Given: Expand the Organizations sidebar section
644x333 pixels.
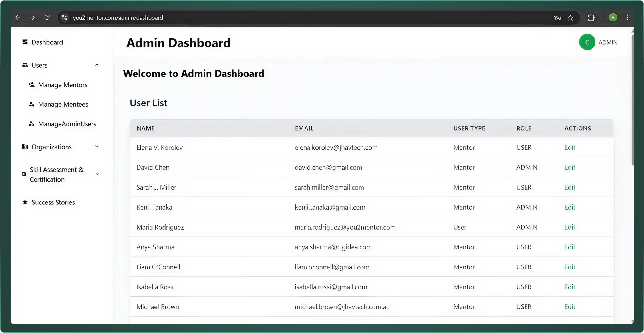Looking at the screenshot, I should click(97, 147).
